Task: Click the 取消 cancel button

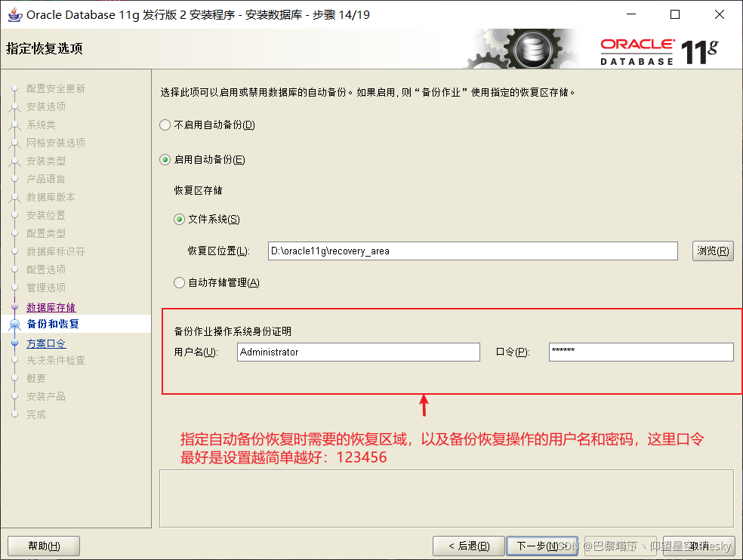Action: (699, 546)
